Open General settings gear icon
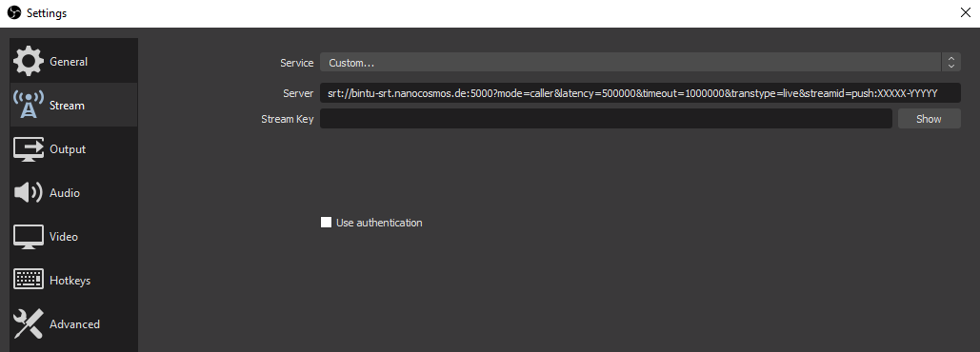Screen dimensions: 980x352 (x=29, y=61)
